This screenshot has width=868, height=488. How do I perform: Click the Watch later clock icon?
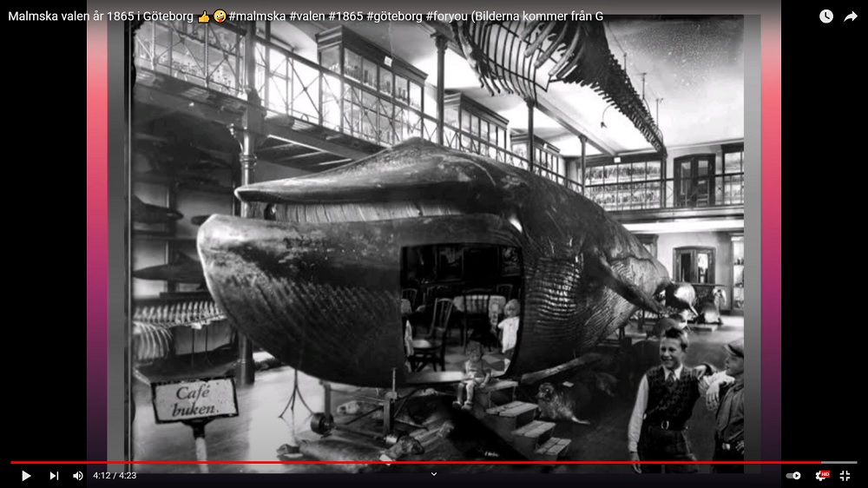click(x=825, y=16)
